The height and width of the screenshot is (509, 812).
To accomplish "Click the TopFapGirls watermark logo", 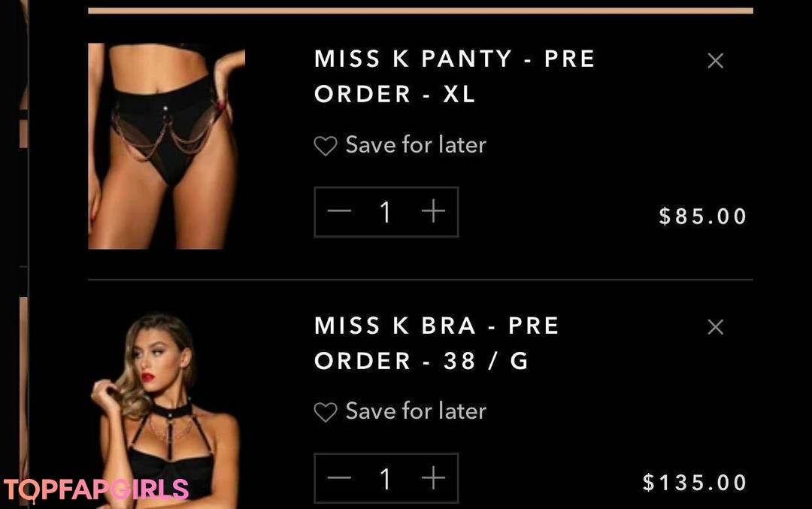I will click(x=96, y=490).
